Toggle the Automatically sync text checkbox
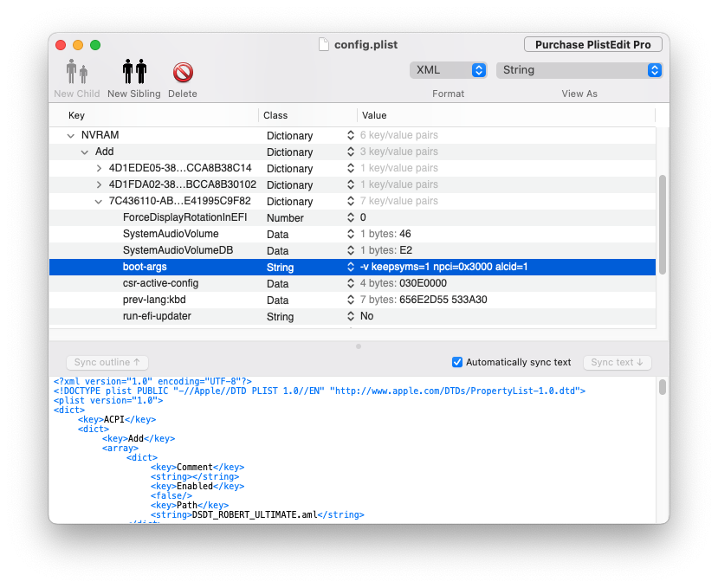 point(457,362)
